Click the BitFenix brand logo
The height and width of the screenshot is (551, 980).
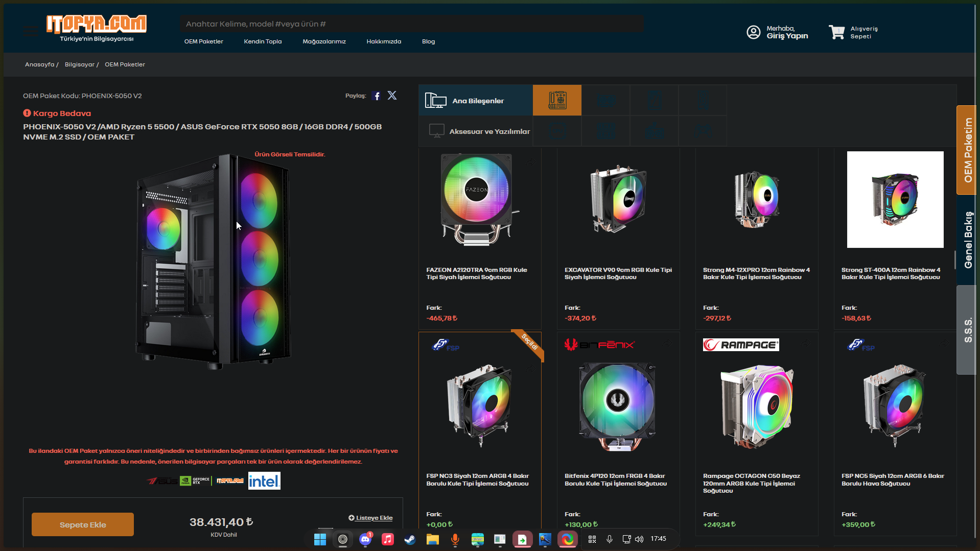[x=599, y=345]
